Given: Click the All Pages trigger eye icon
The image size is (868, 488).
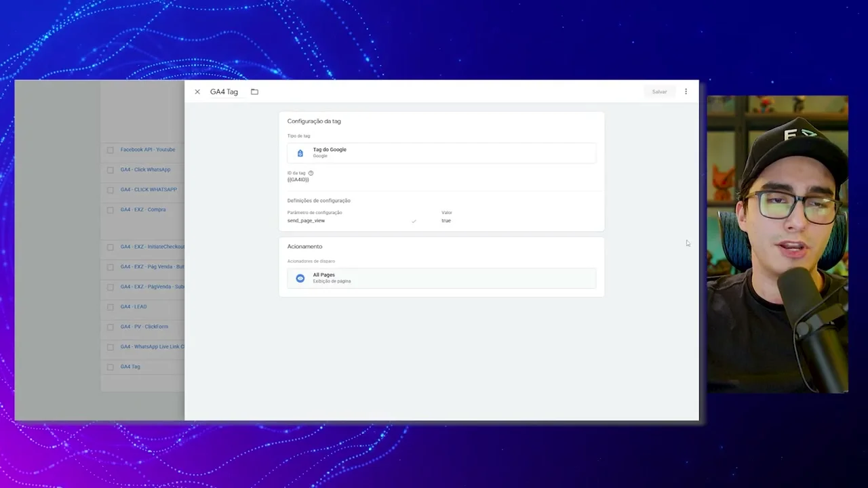Looking at the screenshot, I should click(300, 278).
